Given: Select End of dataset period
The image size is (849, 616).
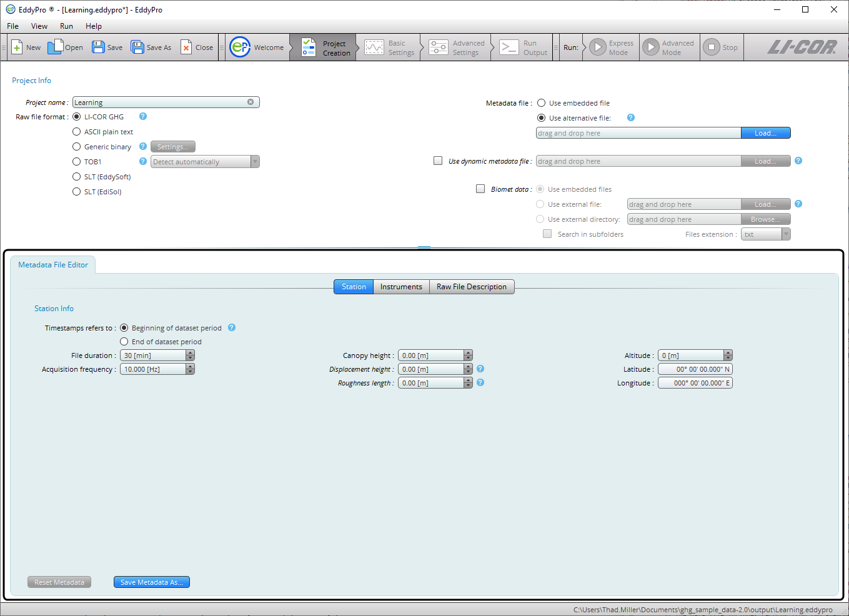Looking at the screenshot, I should click(124, 342).
